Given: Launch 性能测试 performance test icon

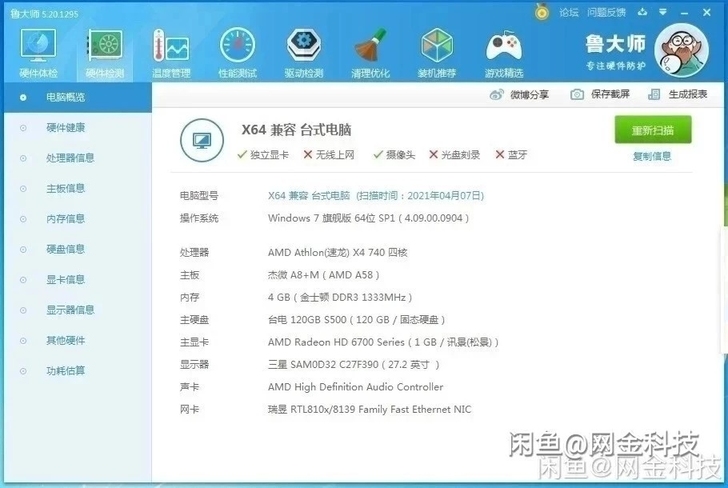Looking at the screenshot, I should point(238,52).
